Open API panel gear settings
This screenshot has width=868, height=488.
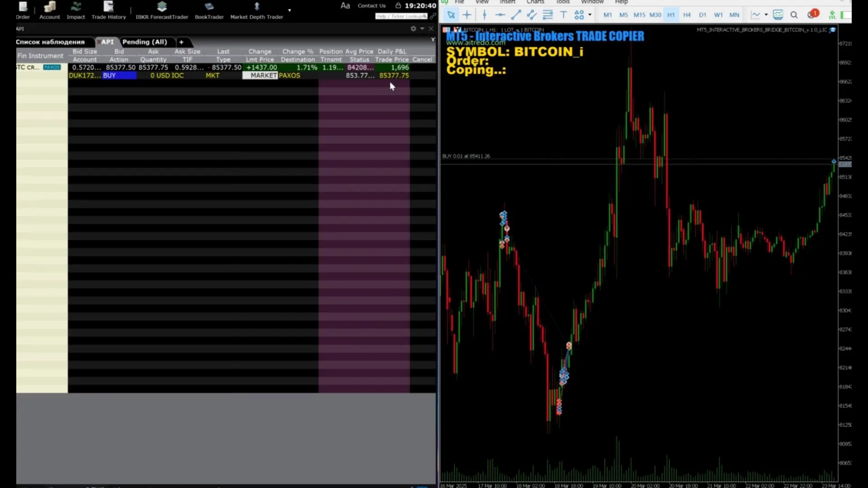coord(413,28)
